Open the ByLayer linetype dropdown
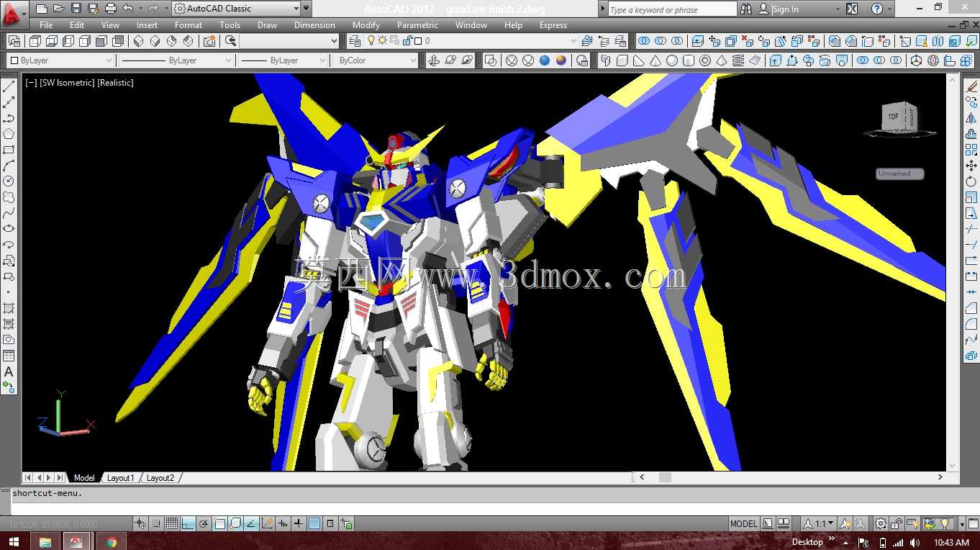This screenshot has height=550, width=980. [176, 60]
